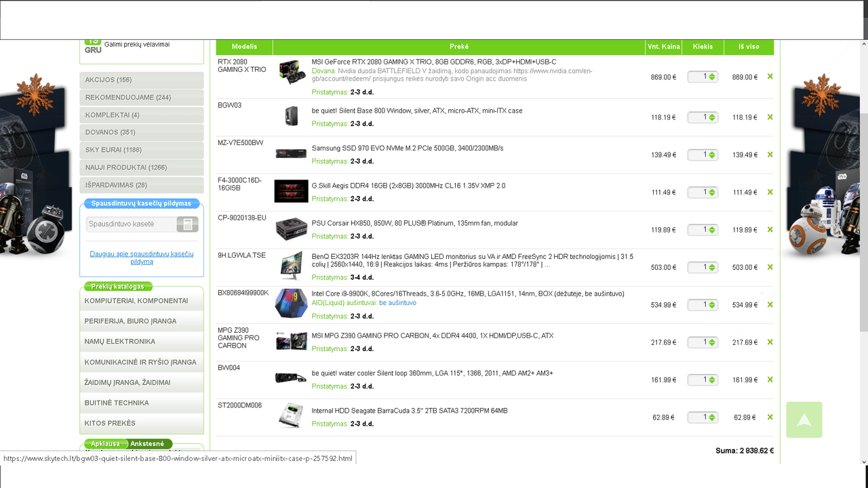Open NAMŲ ELEKTRONIKA catalog section
868x488 pixels.
[142, 342]
